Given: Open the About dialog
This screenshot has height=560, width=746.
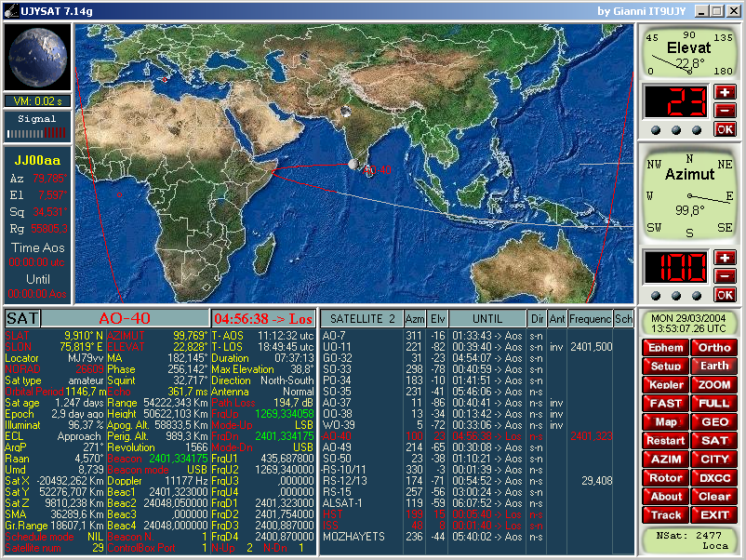Looking at the screenshot, I should [x=666, y=496].
